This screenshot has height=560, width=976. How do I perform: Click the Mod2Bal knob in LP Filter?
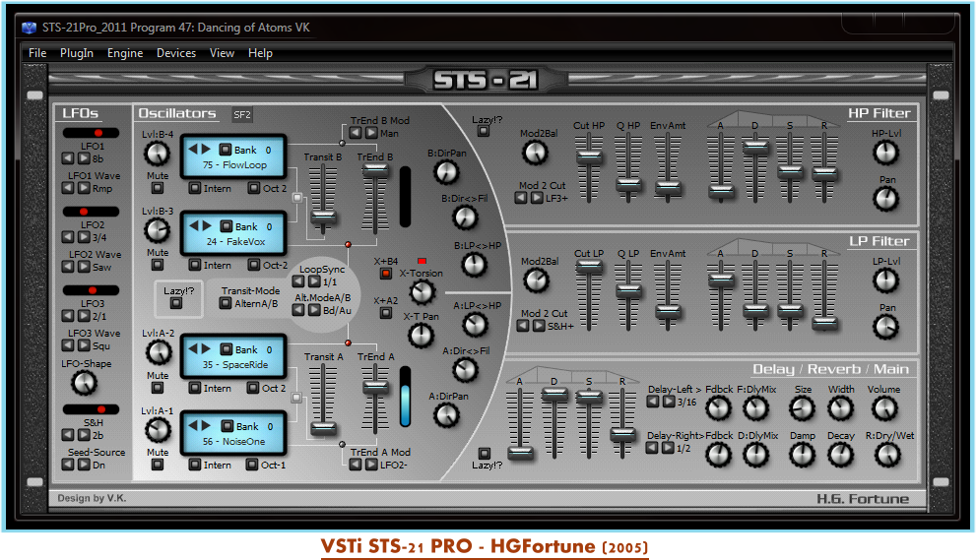(x=537, y=280)
